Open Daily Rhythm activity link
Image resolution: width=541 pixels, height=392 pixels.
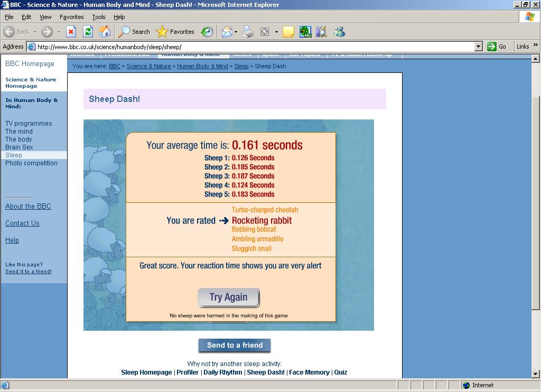coord(223,372)
